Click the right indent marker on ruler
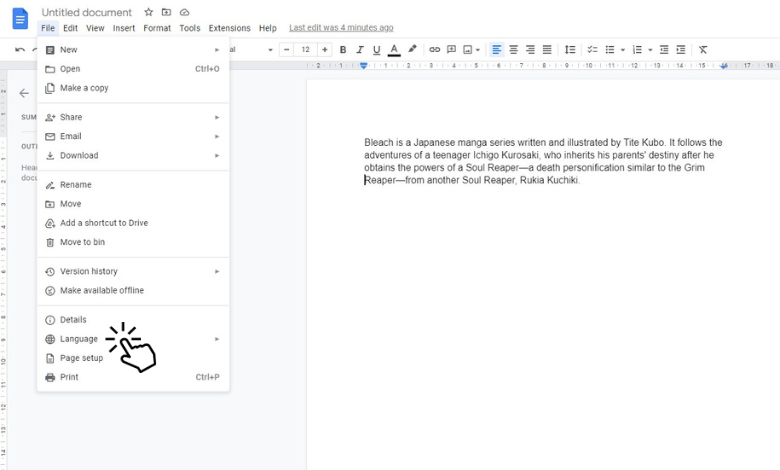The width and height of the screenshot is (780, 470). click(x=724, y=66)
